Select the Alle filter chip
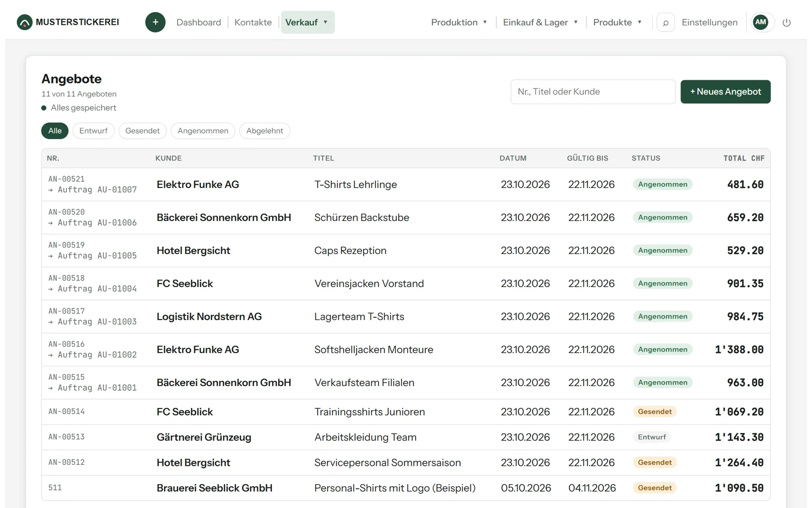The image size is (812, 508). point(55,131)
